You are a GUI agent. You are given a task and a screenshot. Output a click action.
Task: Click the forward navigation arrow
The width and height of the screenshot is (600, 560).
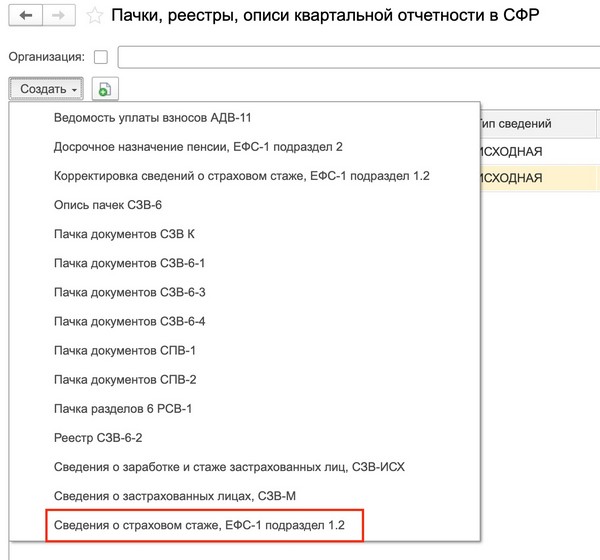[57, 16]
